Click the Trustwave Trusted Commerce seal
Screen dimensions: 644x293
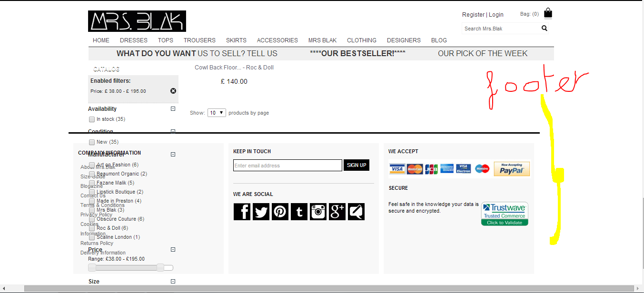tap(505, 214)
